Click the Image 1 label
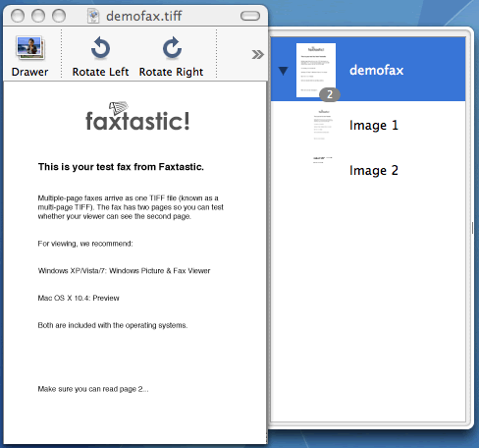 point(374,126)
